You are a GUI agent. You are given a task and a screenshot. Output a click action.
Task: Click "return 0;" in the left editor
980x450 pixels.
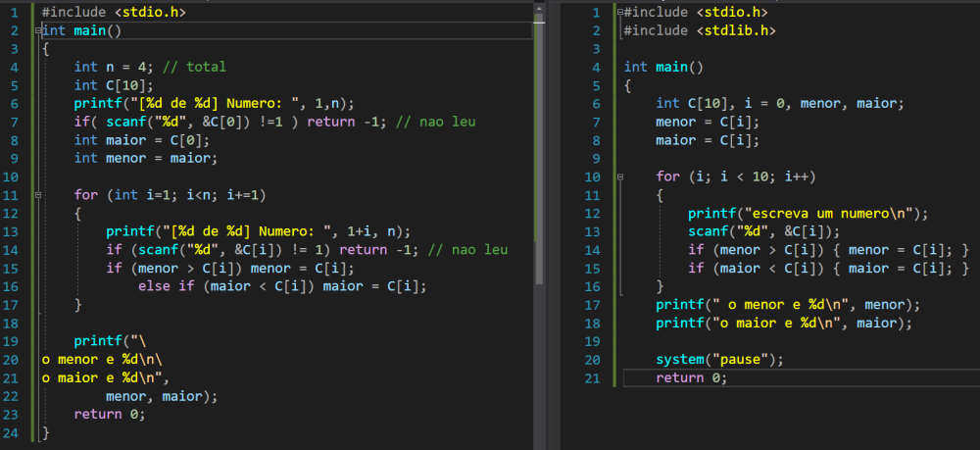(x=110, y=414)
